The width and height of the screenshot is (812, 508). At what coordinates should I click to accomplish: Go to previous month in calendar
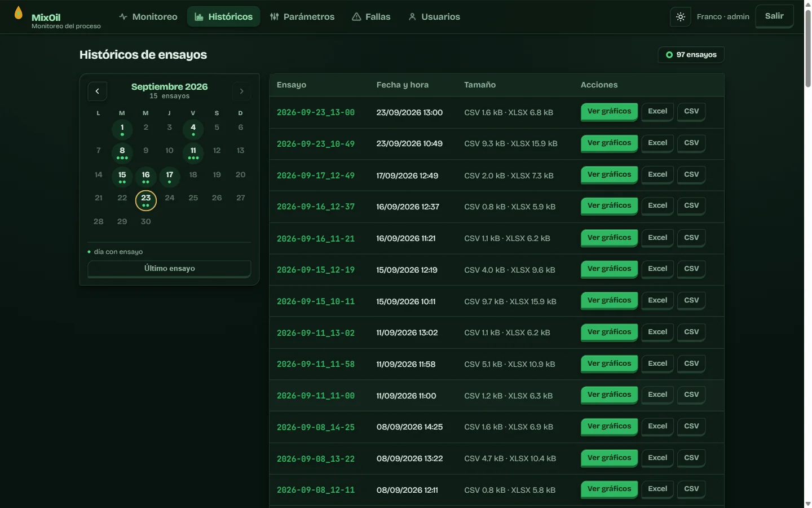click(x=98, y=91)
